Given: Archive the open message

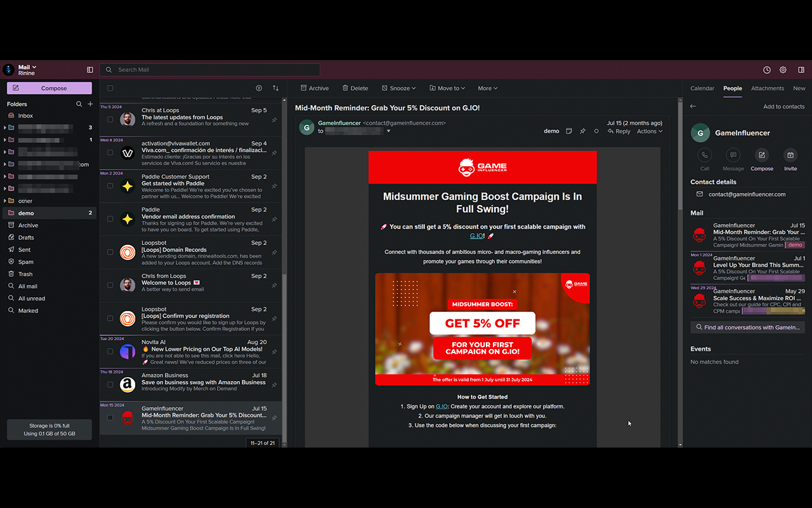Looking at the screenshot, I should (x=315, y=88).
